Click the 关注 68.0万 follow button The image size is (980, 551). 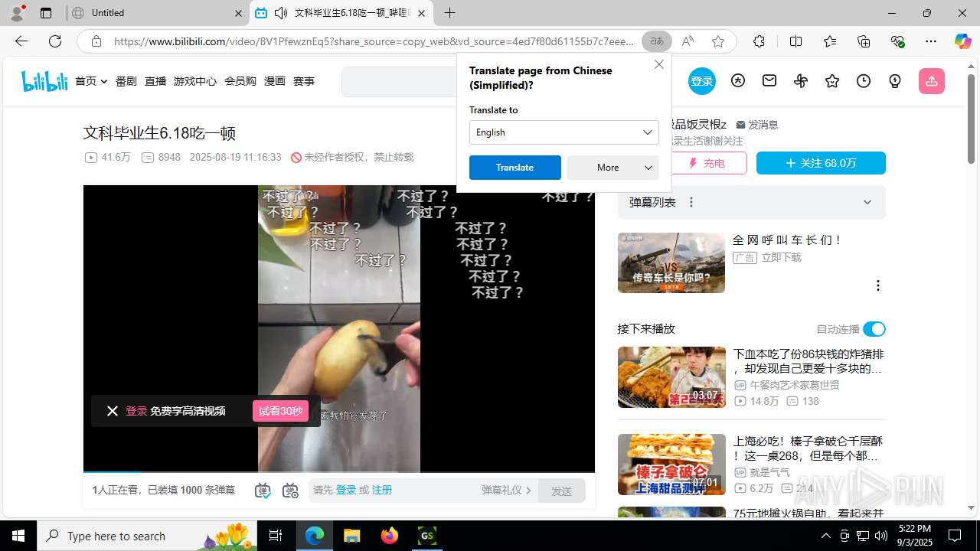pyautogui.click(x=821, y=163)
